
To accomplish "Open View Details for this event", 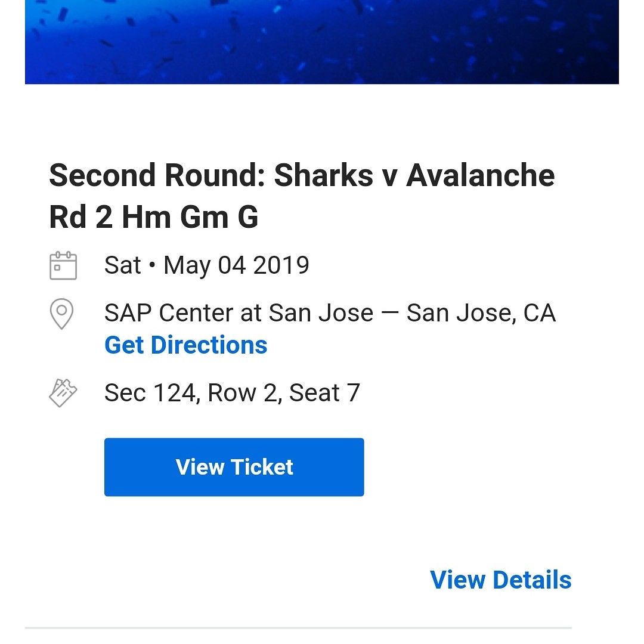I will (x=500, y=580).
